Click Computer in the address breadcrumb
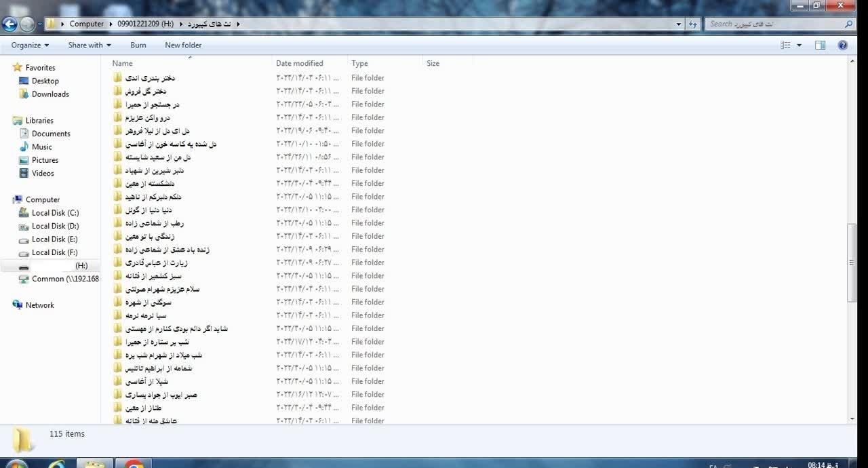This screenshot has width=868, height=468. (x=87, y=24)
